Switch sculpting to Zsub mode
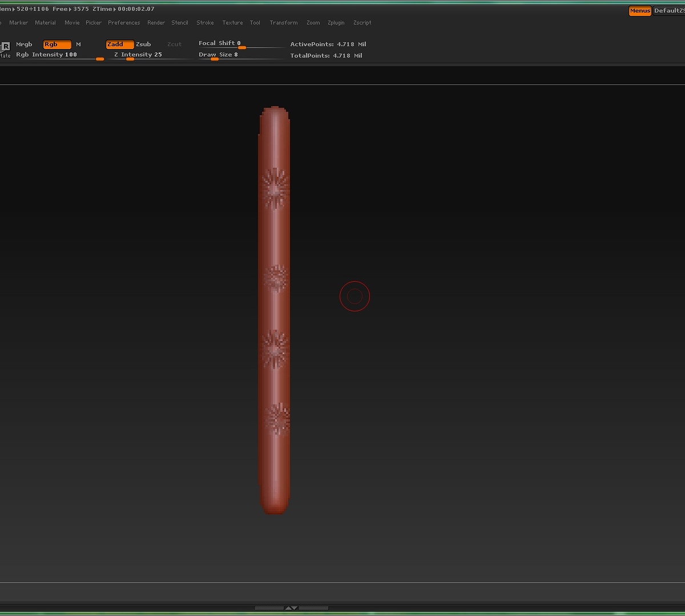 click(x=143, y=44)
